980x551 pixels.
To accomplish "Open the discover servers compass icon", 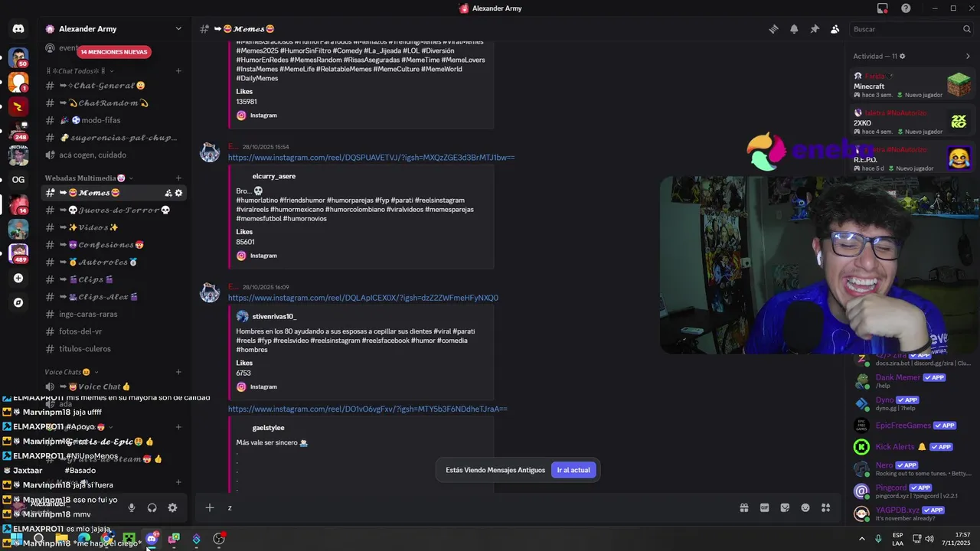I will 18,303.
